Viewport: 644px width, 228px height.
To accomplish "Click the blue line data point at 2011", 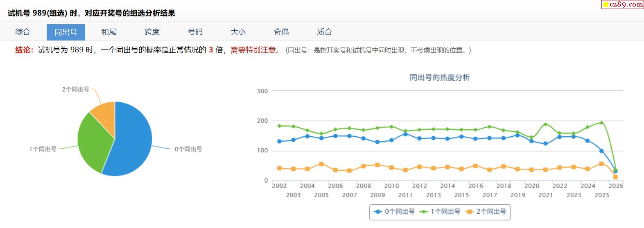I will (x=405, y=134).
